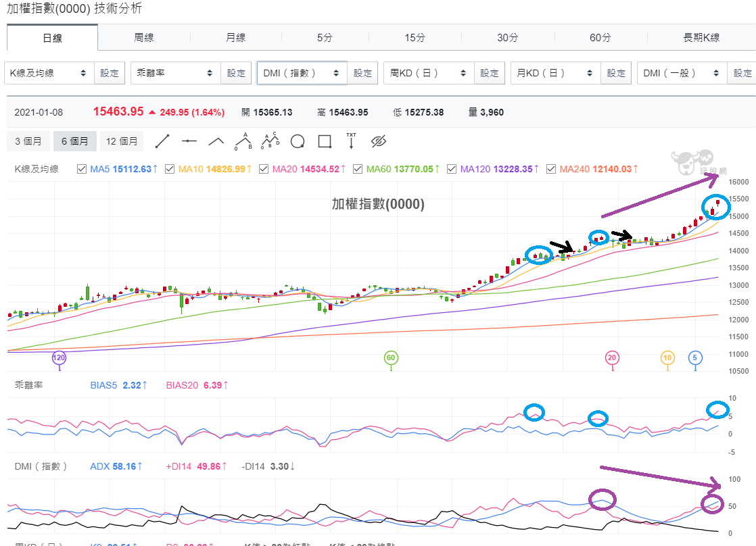Select the rectangle drawing tool
The image size is (756, 546).
tap(325, 142)
